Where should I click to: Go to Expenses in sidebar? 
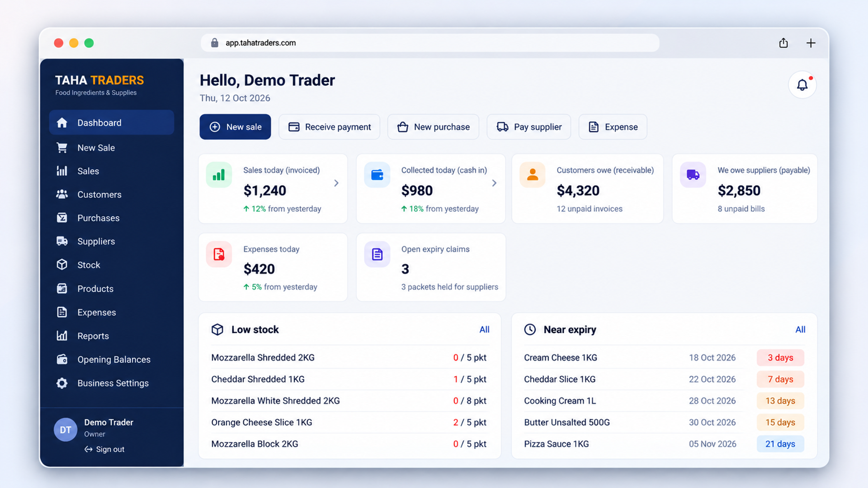(x=111, y=312)
